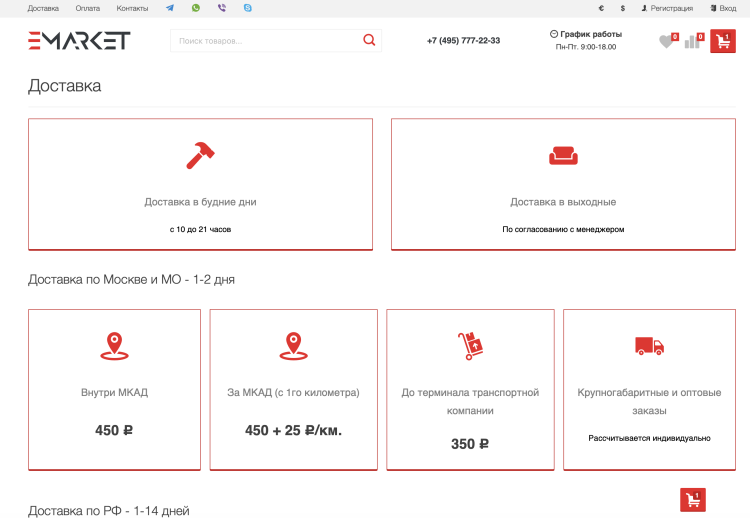Switch currency to dollar
This screenshot has width=750, height=518.
pyautogui.click(x=623, y=8)
